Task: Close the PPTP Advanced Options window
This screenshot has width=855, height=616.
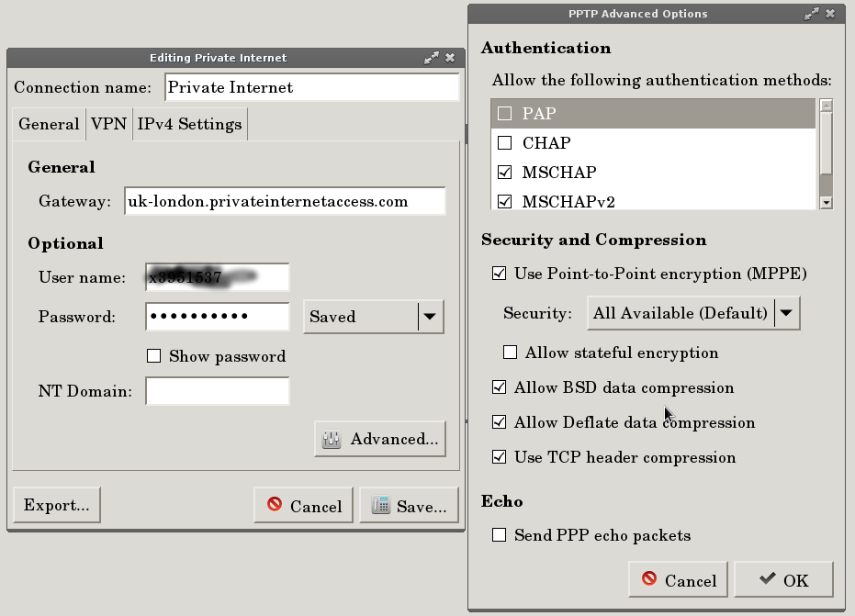Action: click(x=830, y=14)
